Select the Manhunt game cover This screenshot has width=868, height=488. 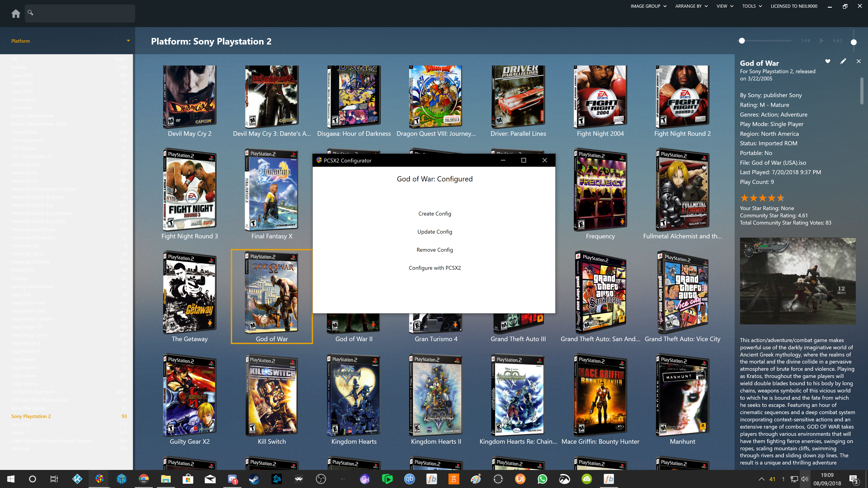point(683,395)
